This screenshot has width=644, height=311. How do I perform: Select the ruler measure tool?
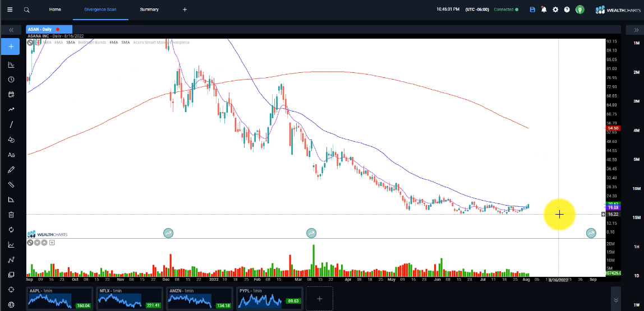(11, 184)
